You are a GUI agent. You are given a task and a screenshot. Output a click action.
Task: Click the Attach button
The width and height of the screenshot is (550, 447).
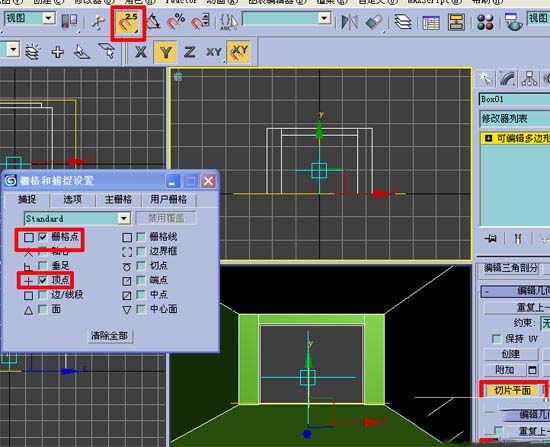tap(504, 370)
